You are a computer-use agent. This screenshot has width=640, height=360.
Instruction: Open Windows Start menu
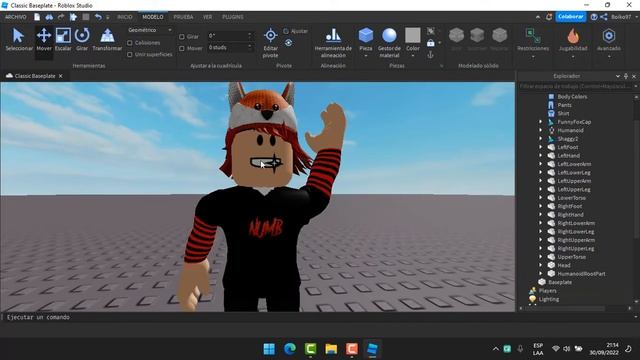click(x=269, y=349)
